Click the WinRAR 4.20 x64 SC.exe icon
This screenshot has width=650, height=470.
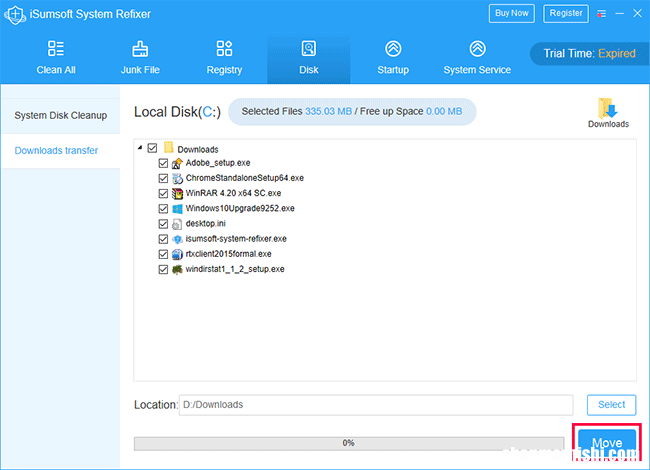[x=177, y=194]
